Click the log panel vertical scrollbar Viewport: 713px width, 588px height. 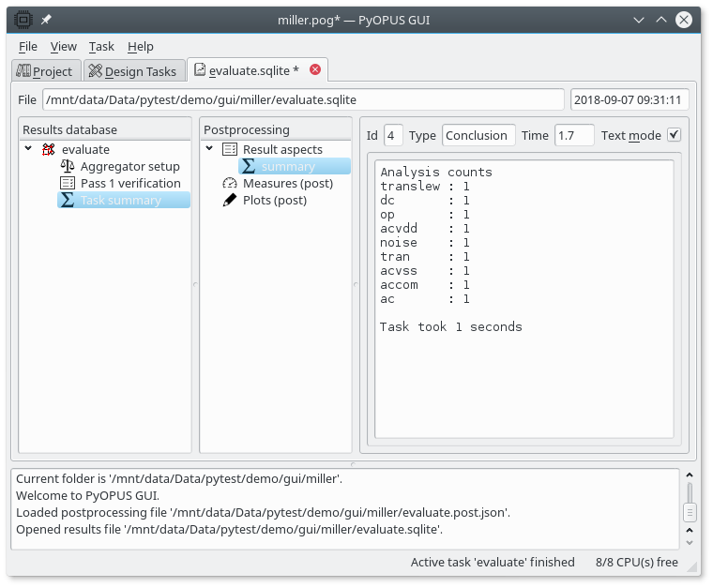coord(690,511)
